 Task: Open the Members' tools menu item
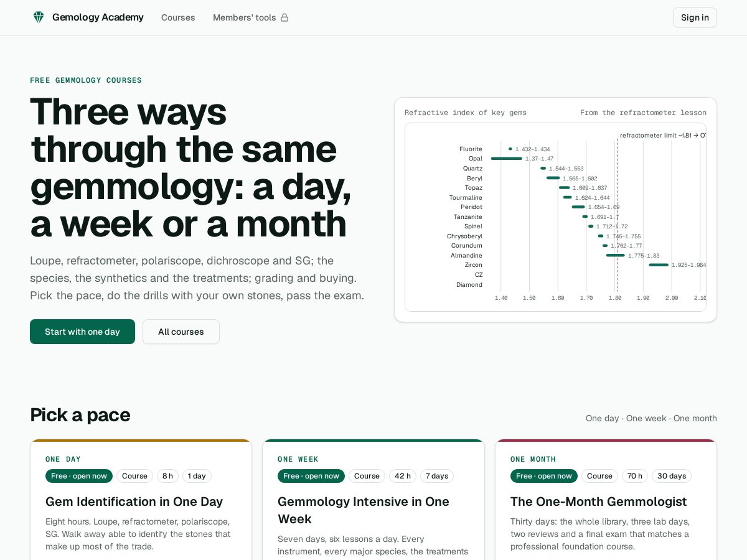pyautogui.click(x=251, y=17)
